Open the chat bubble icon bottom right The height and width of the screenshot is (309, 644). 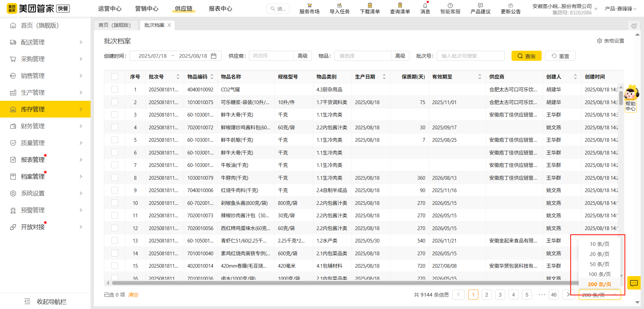point(634,283)
